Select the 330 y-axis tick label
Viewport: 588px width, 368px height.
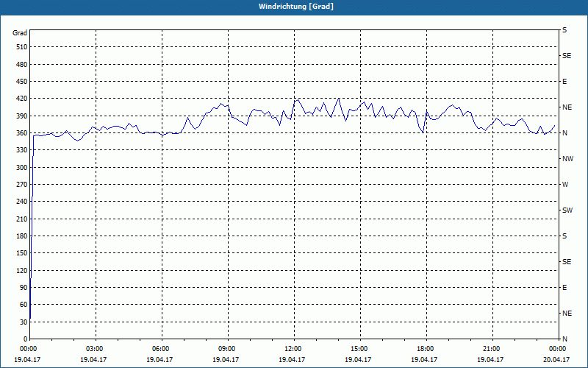tap(22, 150)
